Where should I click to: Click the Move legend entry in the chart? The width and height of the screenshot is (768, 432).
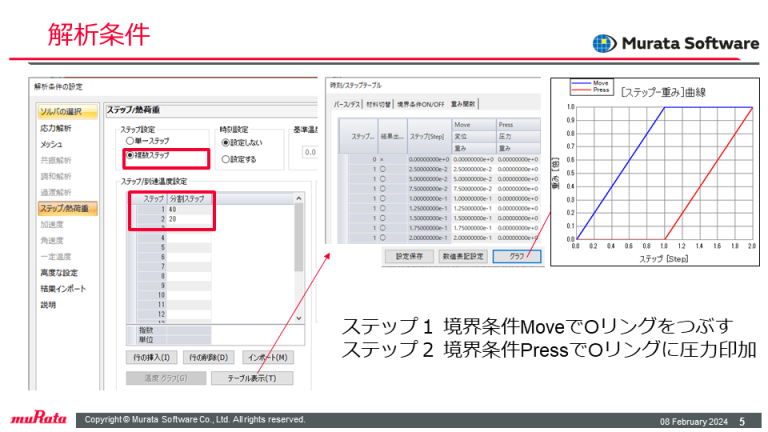point(601,83)
